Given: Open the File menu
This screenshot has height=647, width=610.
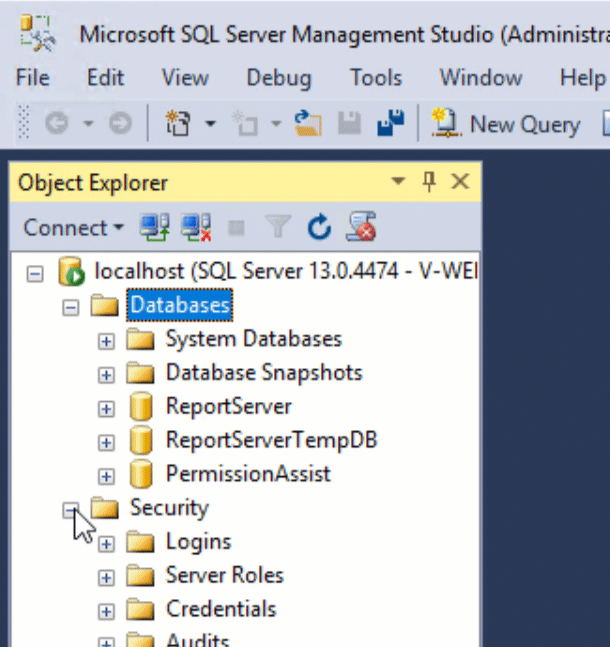Looking at the screenshot, I should (32, 78).
